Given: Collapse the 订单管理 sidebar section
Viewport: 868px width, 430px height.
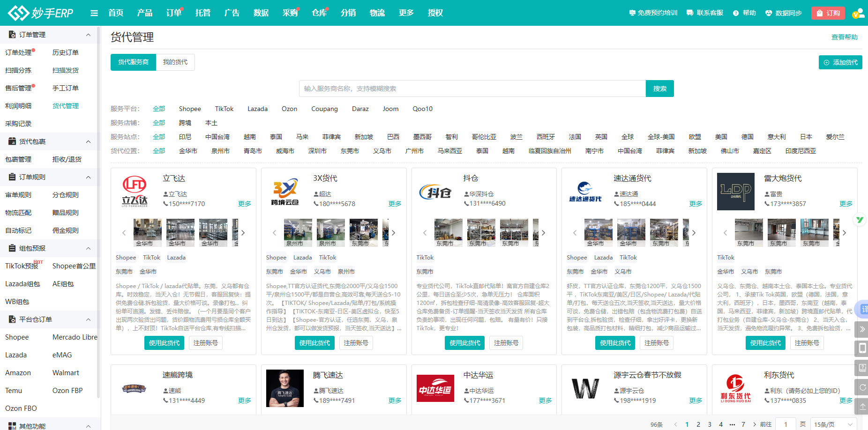Looking at the screenshot, I should pos(88,35).
